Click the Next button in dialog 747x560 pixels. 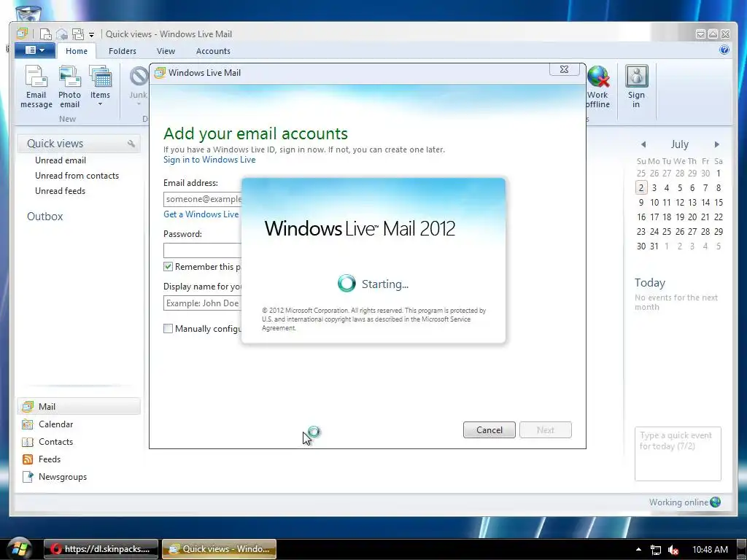pos(546,430)
